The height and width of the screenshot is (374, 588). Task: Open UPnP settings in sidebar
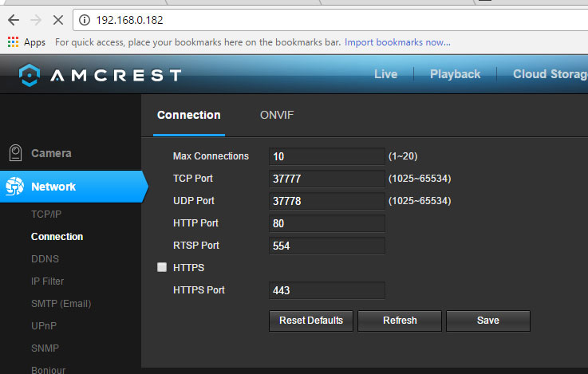click(x=44, y=325)
